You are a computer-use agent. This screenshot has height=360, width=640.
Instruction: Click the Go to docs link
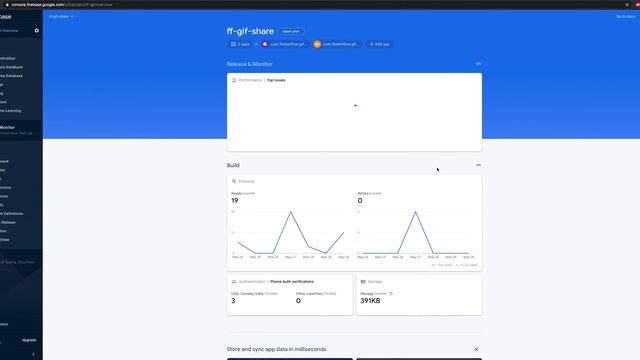(625, 17)
